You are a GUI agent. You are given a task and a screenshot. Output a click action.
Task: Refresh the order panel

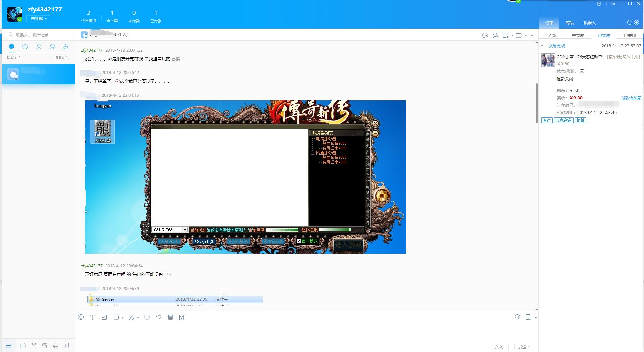(x=629, y=22)
